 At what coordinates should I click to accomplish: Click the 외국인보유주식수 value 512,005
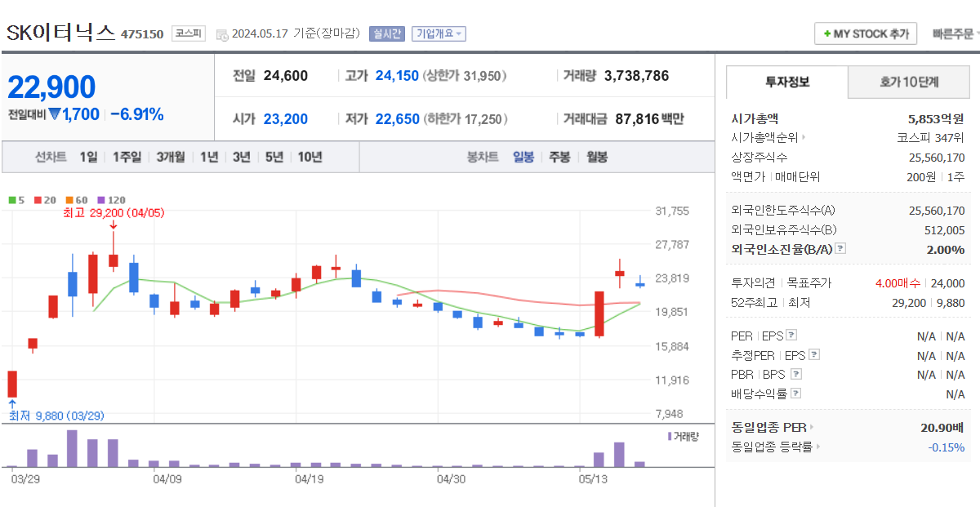tap(945, 230)
